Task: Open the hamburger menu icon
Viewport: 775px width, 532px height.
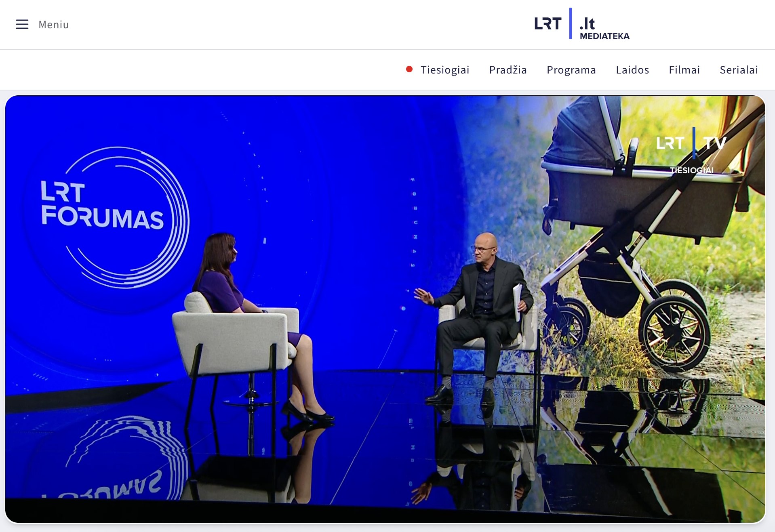Action: point(22,25)
